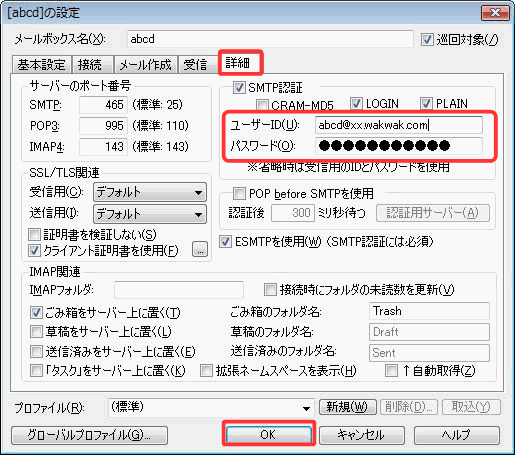This screenshot has width=515, height=455.
Task: Expand the 送信用 SSL/TLS dropdown
Action: [150, 214]
